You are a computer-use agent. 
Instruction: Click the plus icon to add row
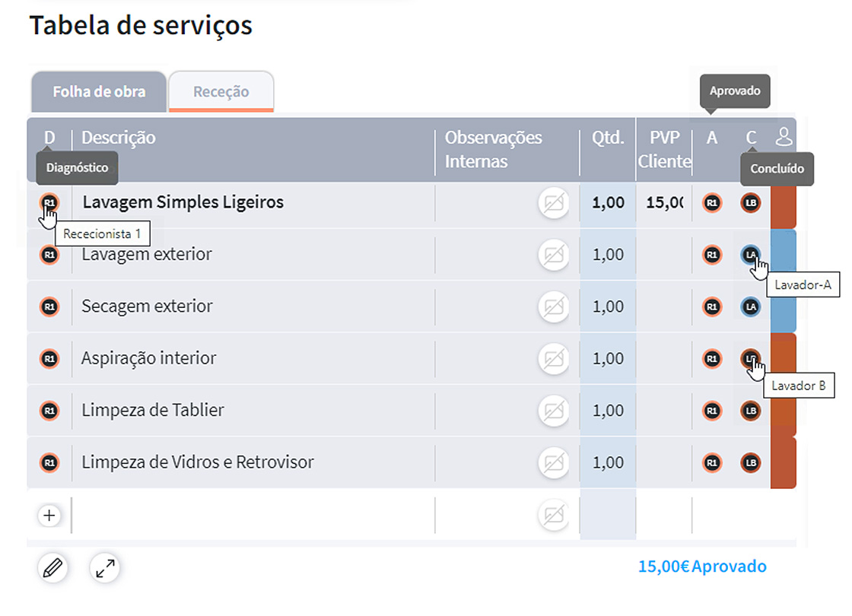pos(49,516)
